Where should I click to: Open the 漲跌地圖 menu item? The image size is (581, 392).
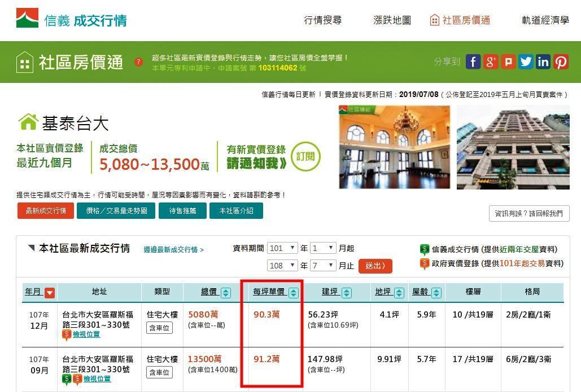coord(392,20)
